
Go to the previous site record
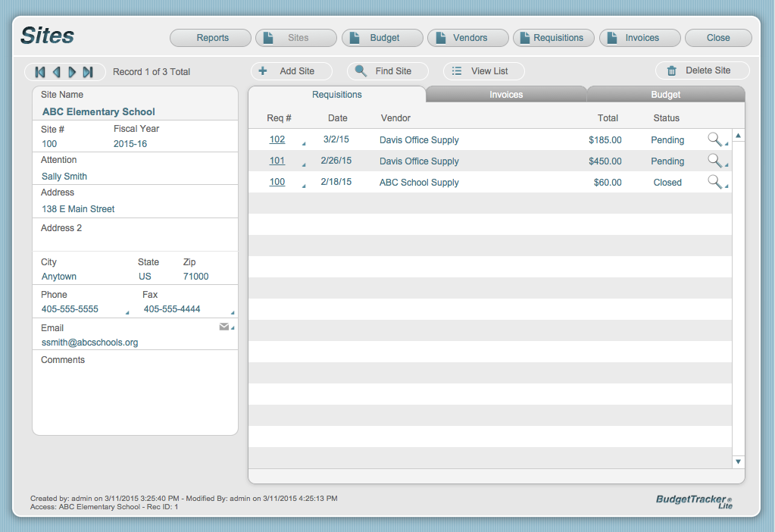[56, 72]
